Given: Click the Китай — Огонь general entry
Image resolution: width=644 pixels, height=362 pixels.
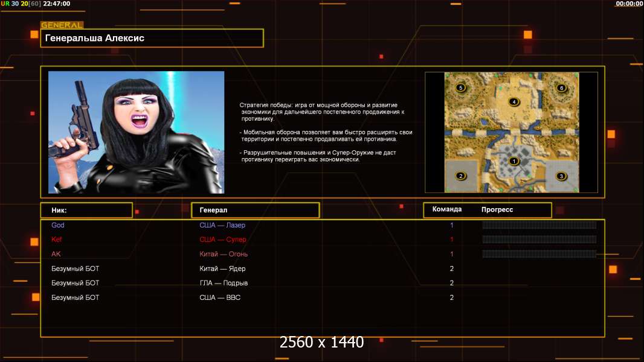Looking at the screenshot, I should pyautogui.click(x=224, y=254).
